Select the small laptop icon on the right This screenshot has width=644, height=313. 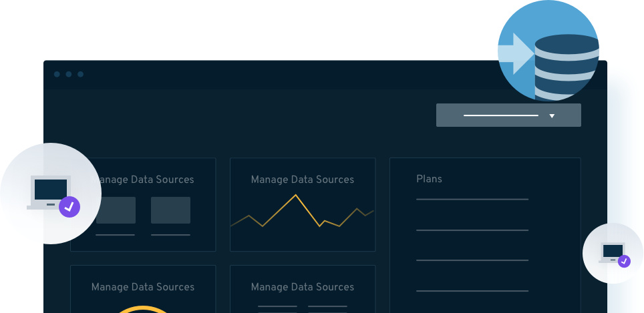tap(611, 252)
